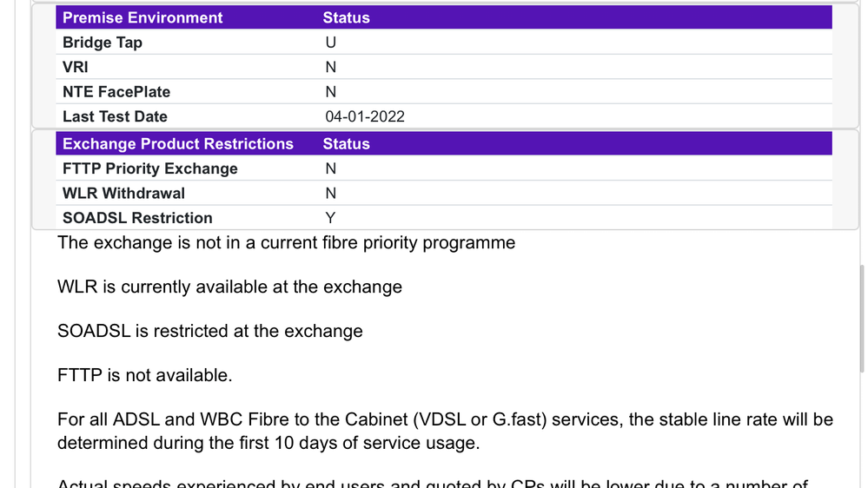Click the page vertical scrollbar thumb
Viewport: 868px width, 488px height.
[861, 319]
